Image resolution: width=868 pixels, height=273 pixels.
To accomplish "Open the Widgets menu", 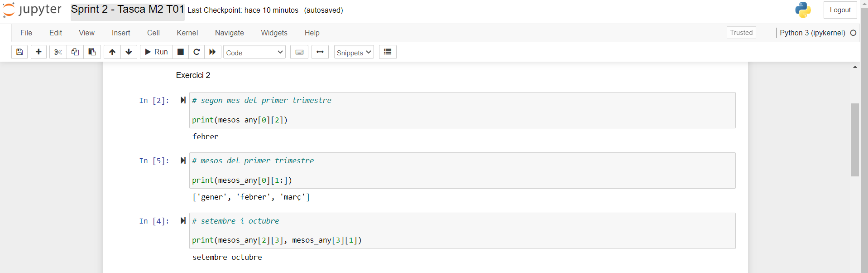I will [x=274, y=33].
